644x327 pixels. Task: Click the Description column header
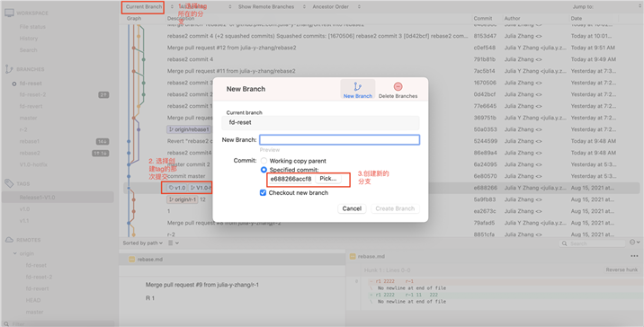(181, 19)
